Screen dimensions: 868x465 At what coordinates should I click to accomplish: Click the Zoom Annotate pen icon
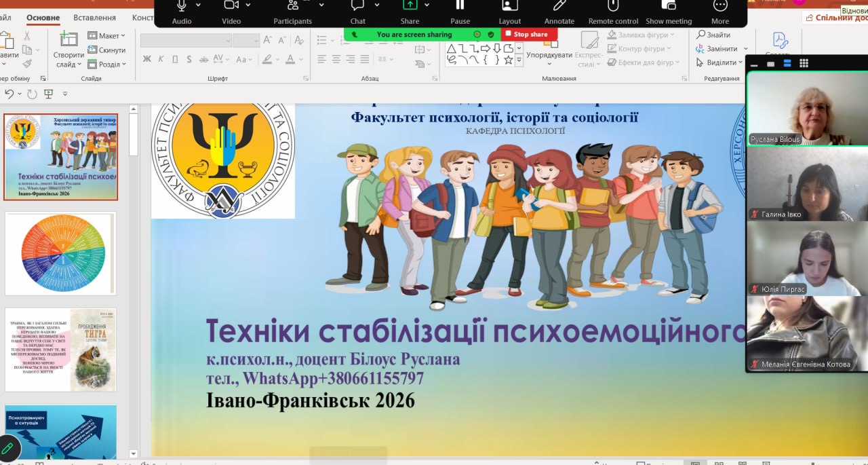559,6
